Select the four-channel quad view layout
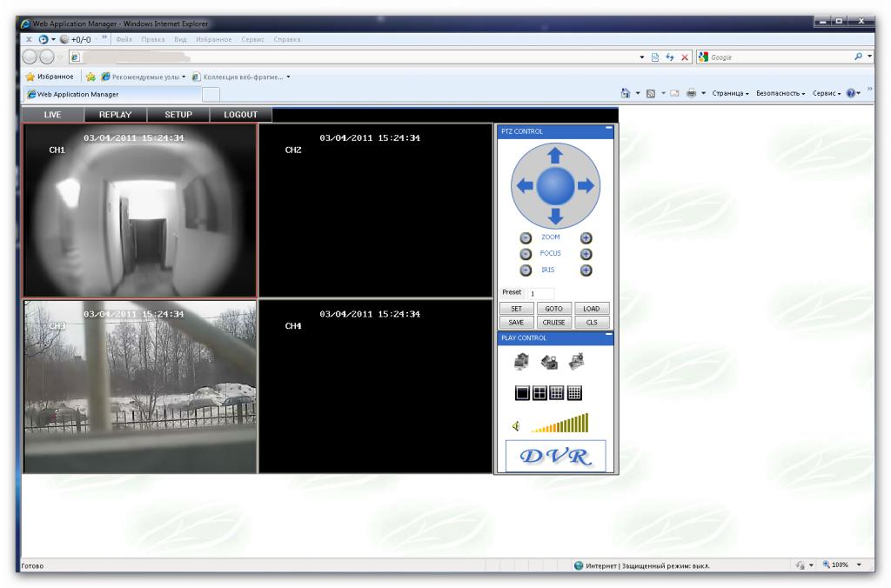 540,393
